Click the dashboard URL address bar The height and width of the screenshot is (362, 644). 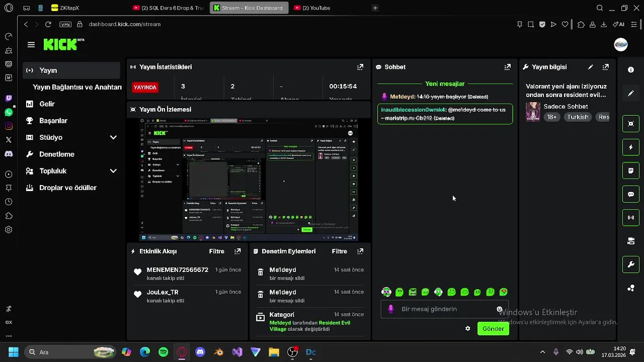coord(125,24)
